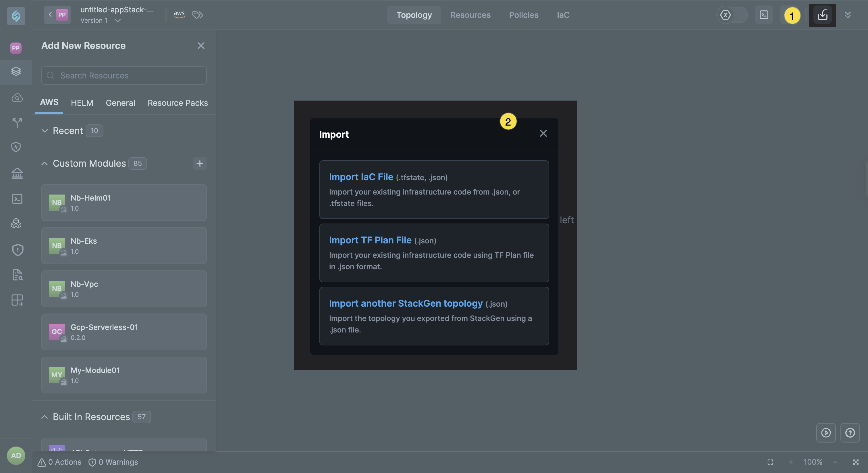Collapse the Built In Resources section
868x473 pixels.
tap(45, 417)
